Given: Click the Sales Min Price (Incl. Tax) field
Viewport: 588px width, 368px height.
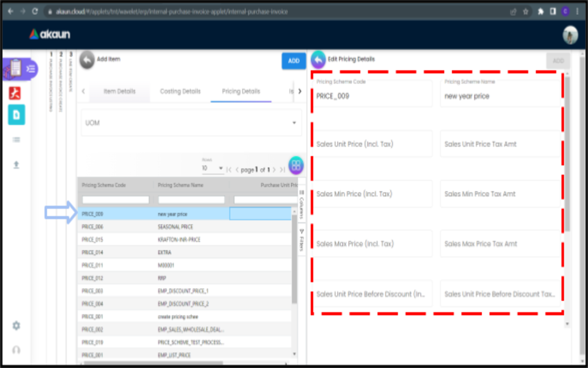Looking at the screenshot, I should 374,194.
